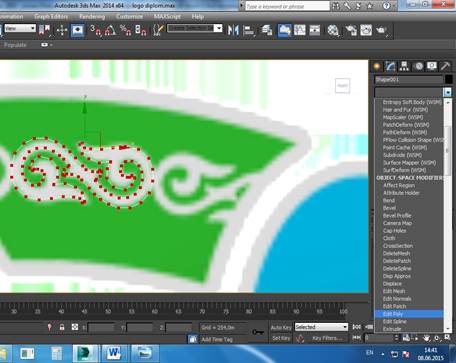Screen dimensions: 456x363
Task: Click the Mirror tool icon
Action: pyautogui.click(x=233, y=31)
